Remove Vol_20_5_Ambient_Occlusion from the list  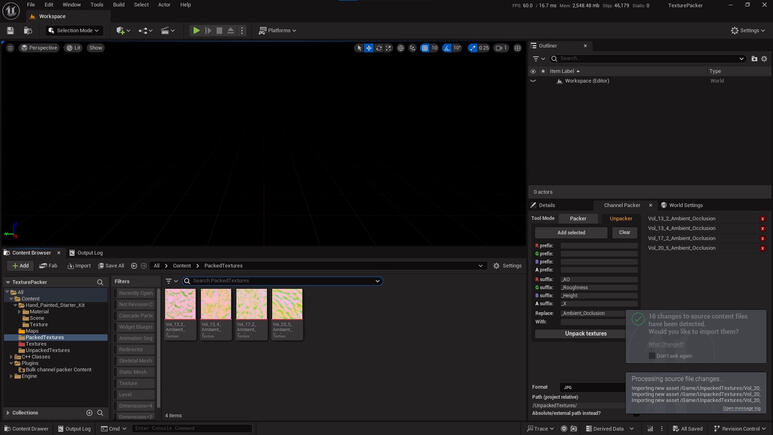[763, 249]
